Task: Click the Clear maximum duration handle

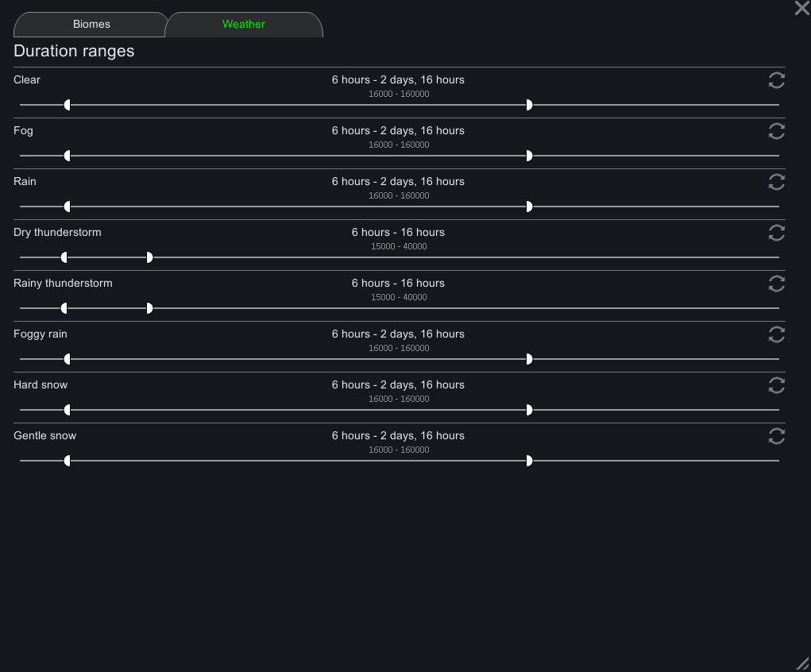Action: click(x=529, y=105)
